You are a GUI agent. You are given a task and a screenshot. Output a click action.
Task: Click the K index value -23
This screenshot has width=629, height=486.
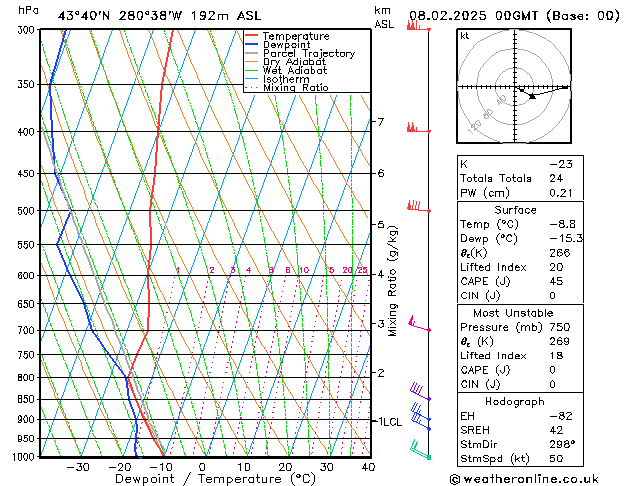point(561,164)
